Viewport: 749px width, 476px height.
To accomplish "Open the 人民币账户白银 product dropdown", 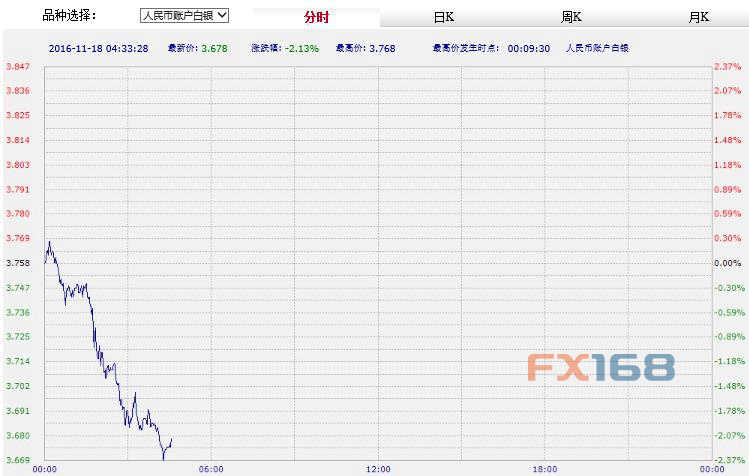I will click(184, 15).
